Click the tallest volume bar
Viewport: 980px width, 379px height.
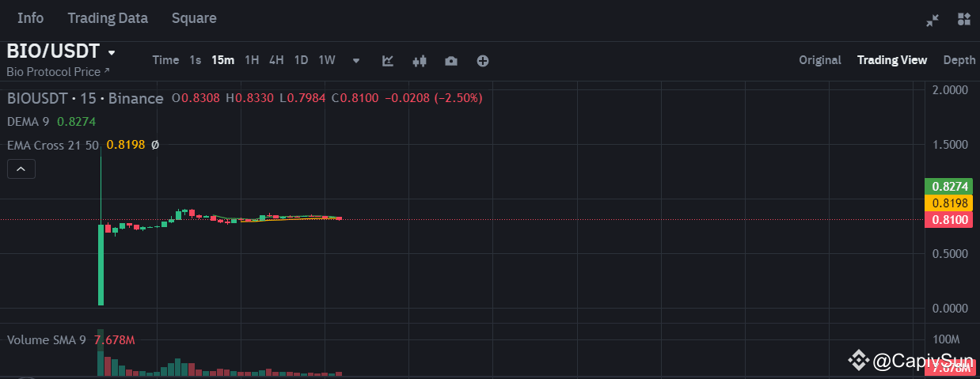(101, 351)
